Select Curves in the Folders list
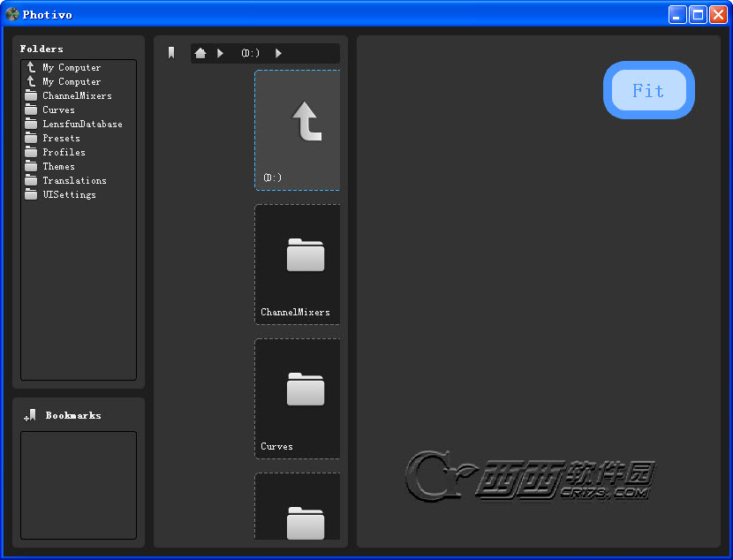733x560 pixels. (79, 110)
